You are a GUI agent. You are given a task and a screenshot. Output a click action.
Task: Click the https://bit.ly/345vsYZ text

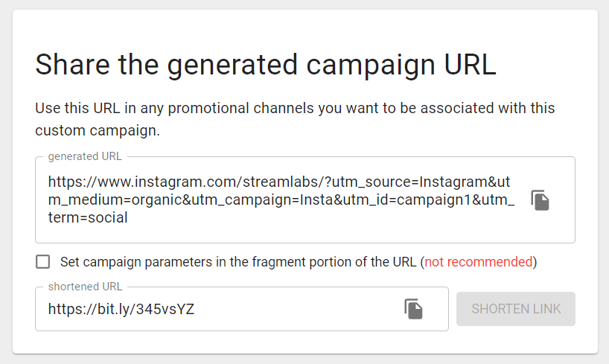click(121, 309)
